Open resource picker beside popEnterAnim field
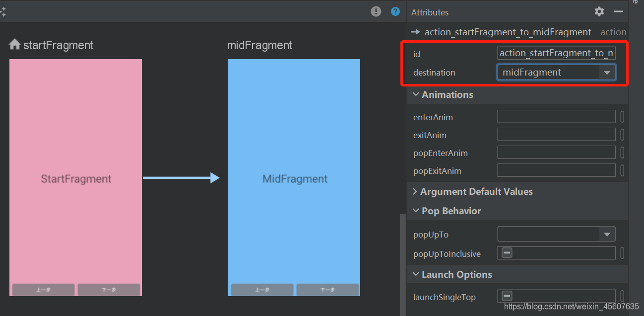The image size is (644, 316). click(622, 153)
